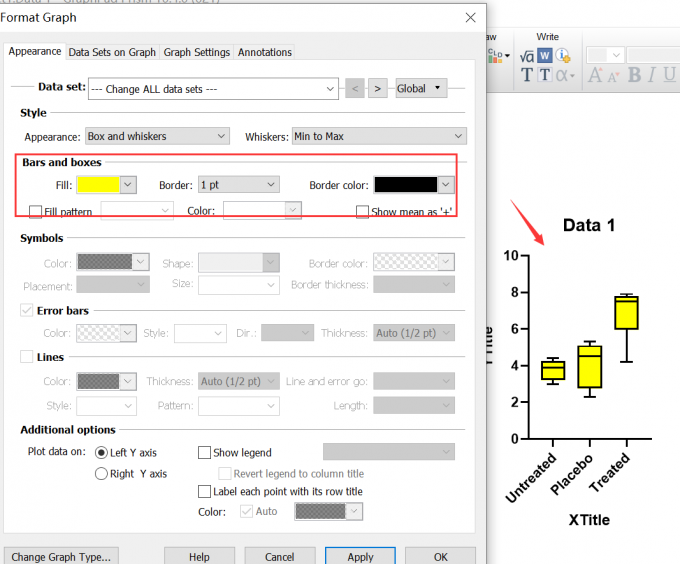Toggle the Error bars checkbox
The width and height of the screenshot is (680, 564).
[26, 310]
